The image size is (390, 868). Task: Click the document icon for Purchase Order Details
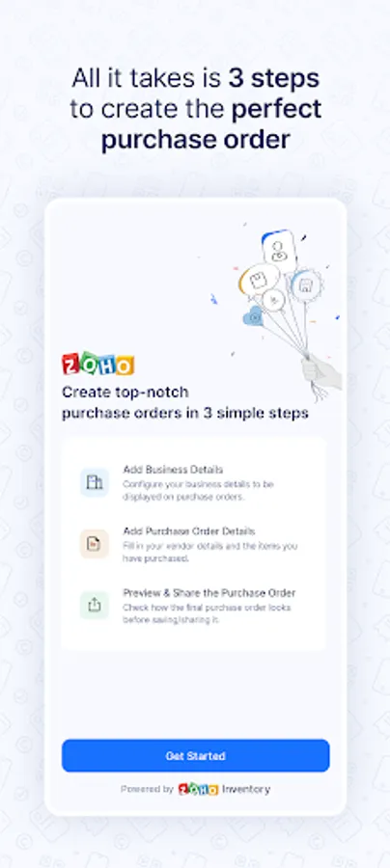pyautogui.click(x=95, y=544)
